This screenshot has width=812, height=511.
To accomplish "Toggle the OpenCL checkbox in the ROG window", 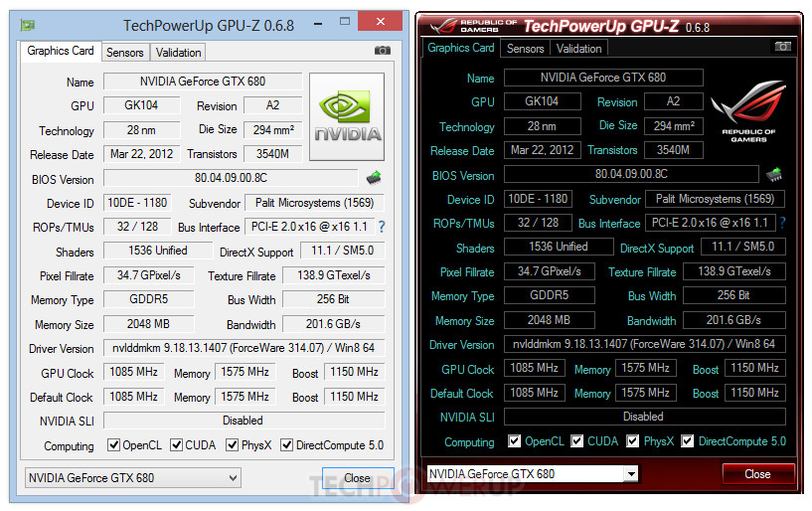I will (514, 441).
